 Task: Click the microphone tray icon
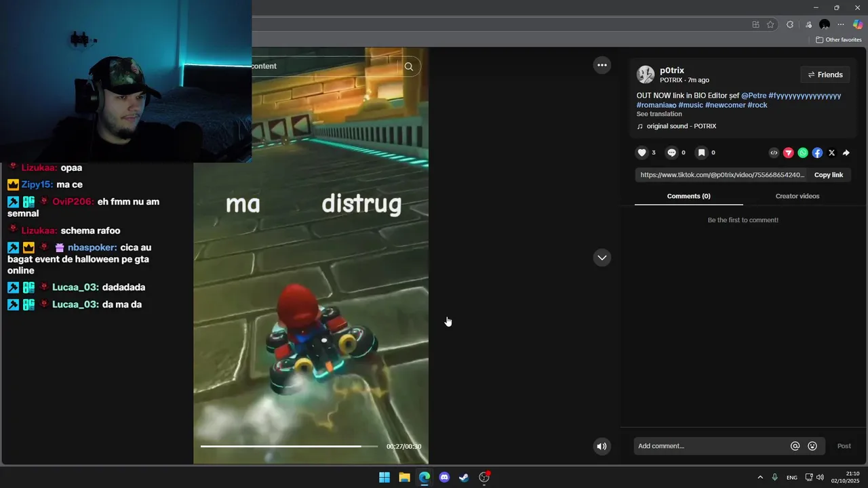click(x=774, y=477)
